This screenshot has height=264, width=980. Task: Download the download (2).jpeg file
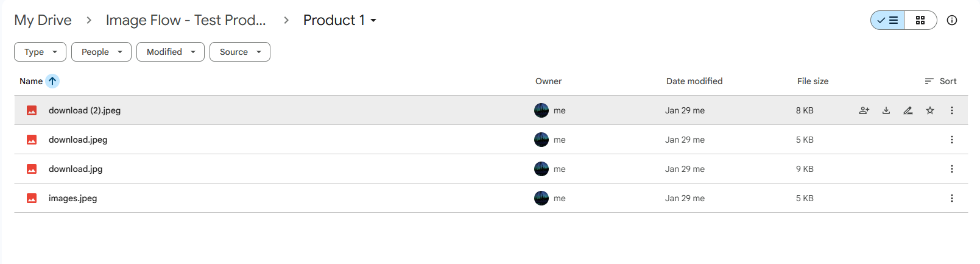pyautogui.click(x=886, y=110)
